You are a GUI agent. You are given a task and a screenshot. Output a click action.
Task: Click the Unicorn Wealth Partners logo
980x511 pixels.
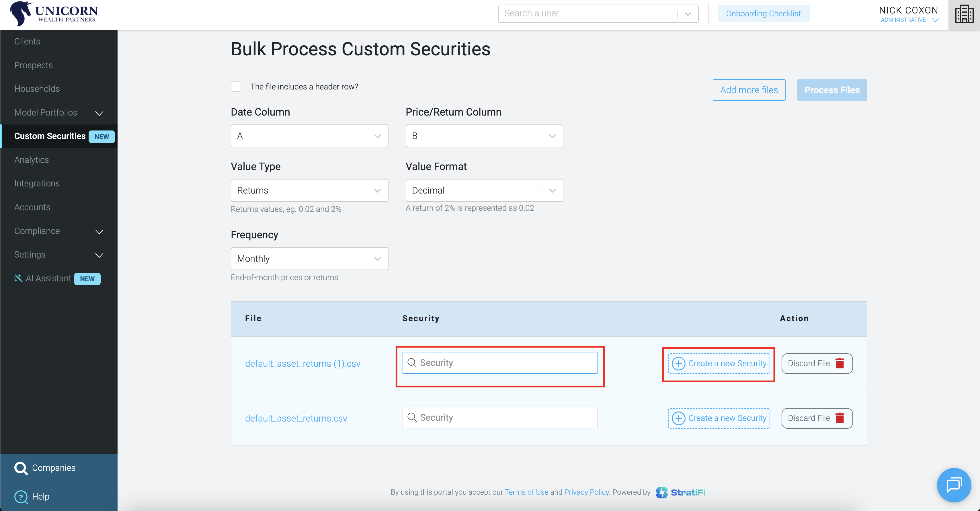point(54,14)
